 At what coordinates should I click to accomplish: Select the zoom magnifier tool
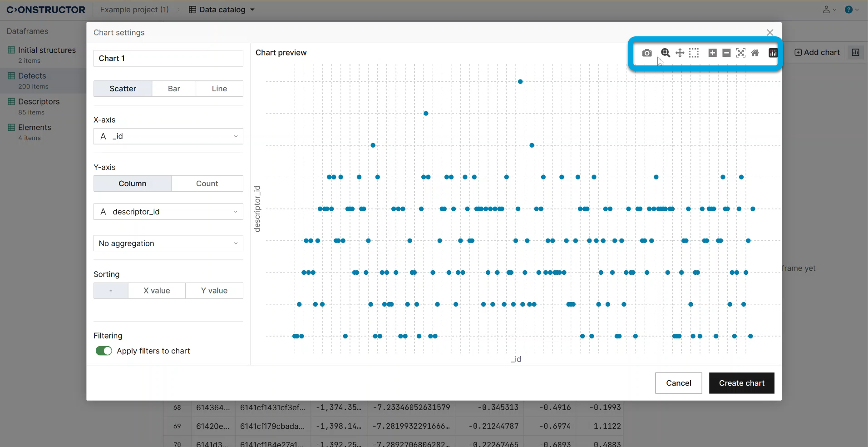(x=665, y=53)
